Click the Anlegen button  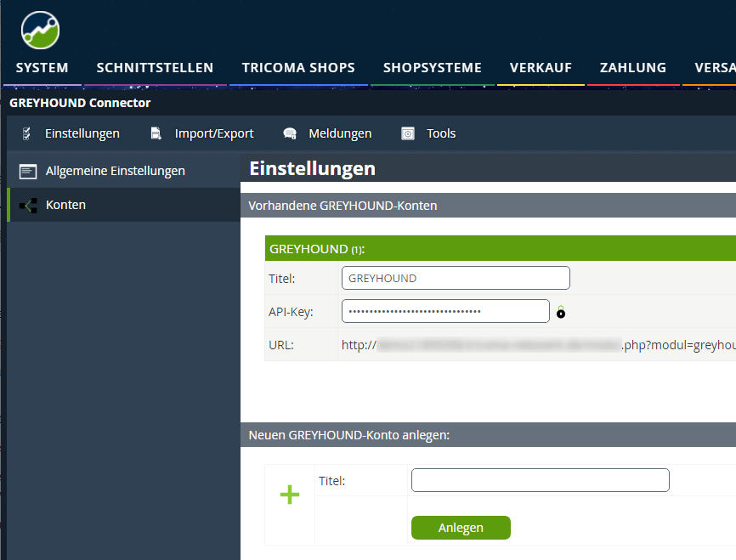coord(461,528)
